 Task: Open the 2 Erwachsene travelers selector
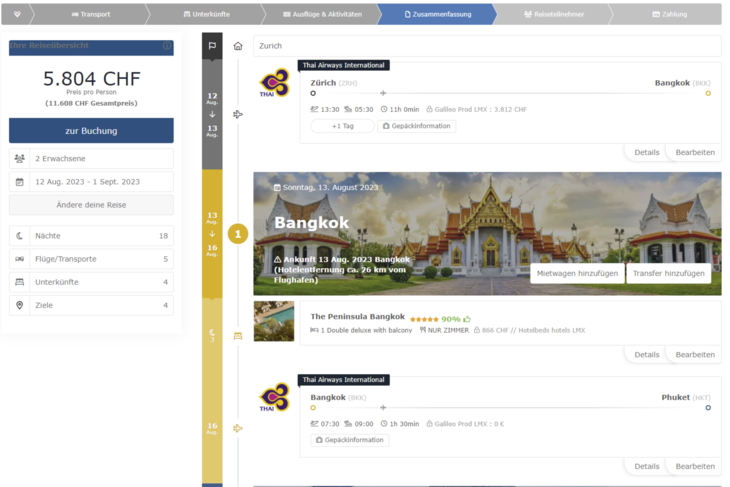click(91, 159)
